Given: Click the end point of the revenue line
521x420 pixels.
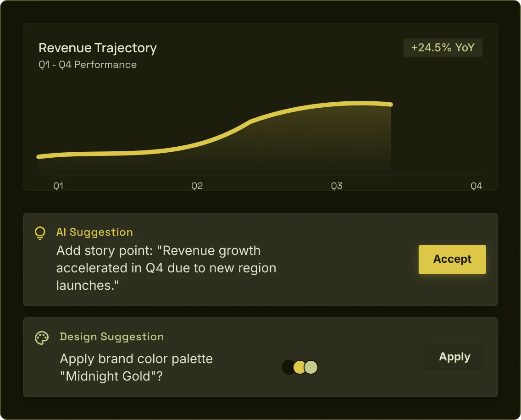Looking at the screenshot, I should [390, 105].
